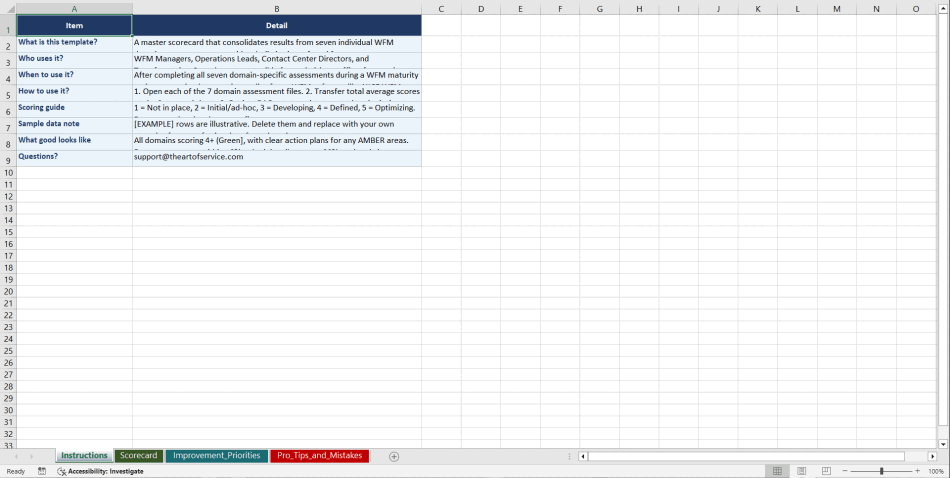
Task: Click the Normal view icon in status bar
Action: (x=777, y=471)
